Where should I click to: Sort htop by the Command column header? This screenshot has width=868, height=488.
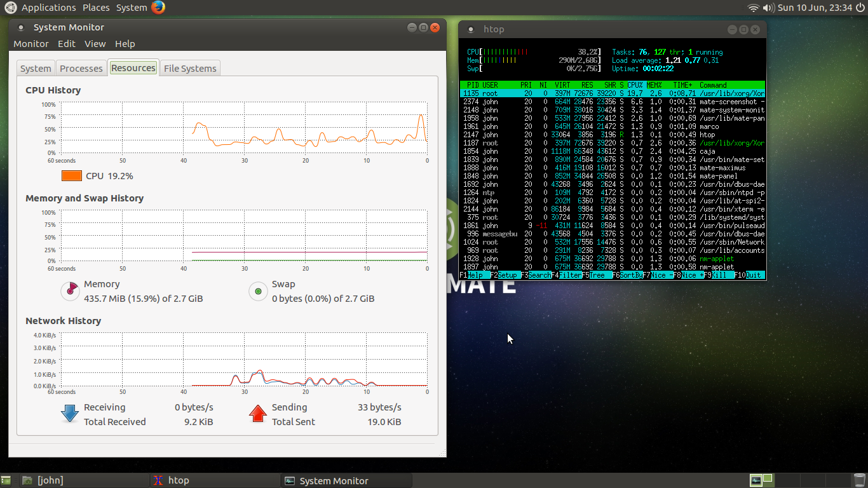click(713, 85)
